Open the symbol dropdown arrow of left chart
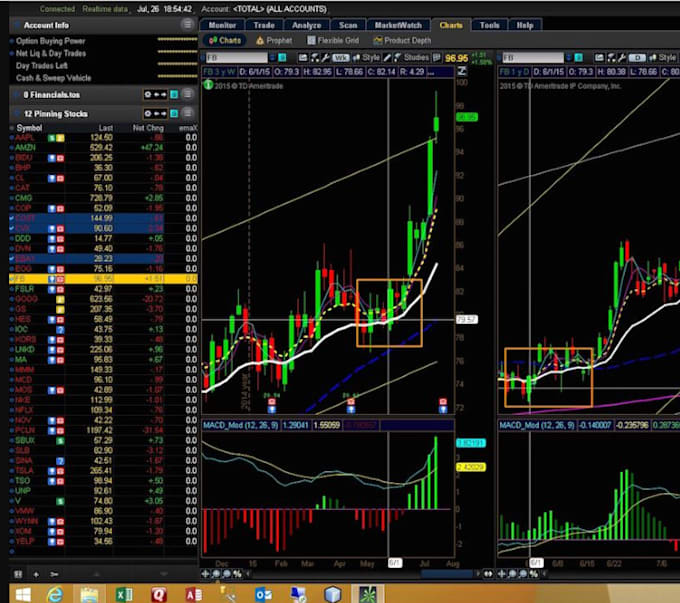The image size is (680, 603). tap(272, 57)
